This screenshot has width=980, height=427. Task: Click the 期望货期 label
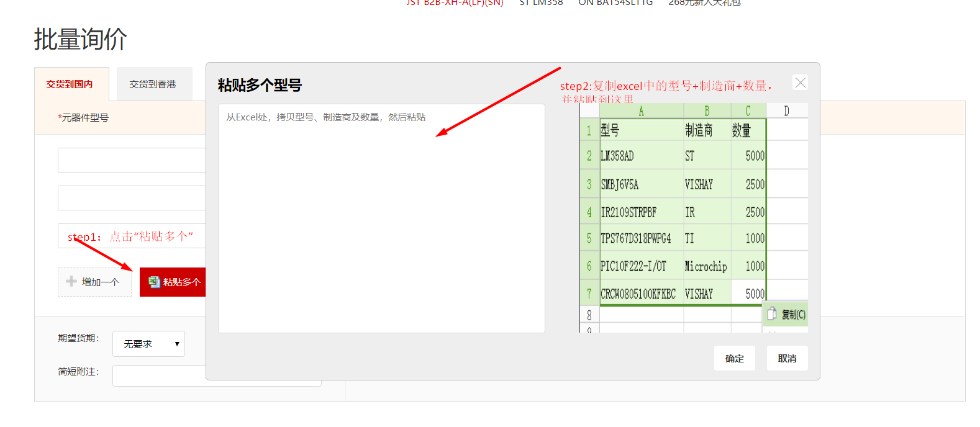[78, 338]
